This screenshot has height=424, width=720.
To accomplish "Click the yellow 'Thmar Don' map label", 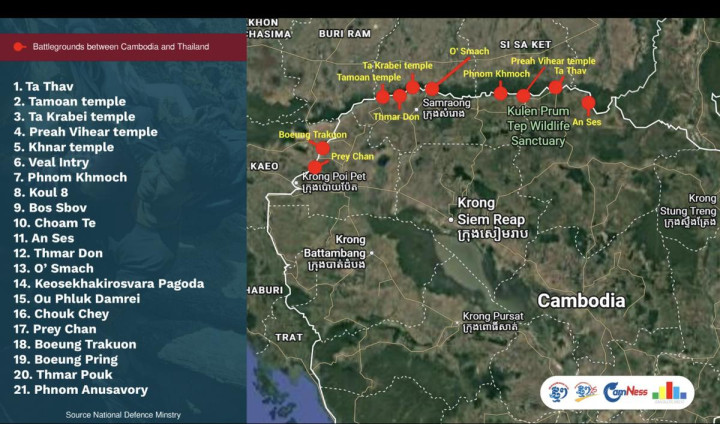I will pos(396,117).
